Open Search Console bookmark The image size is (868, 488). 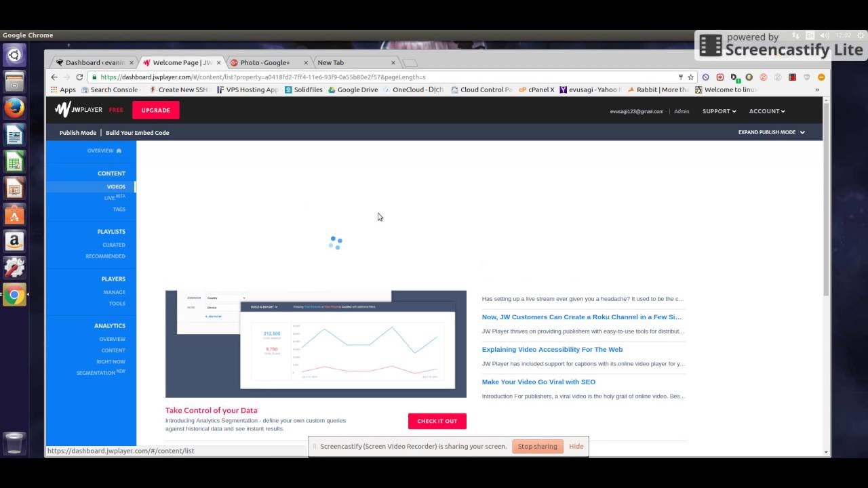(x=111, y=89)
